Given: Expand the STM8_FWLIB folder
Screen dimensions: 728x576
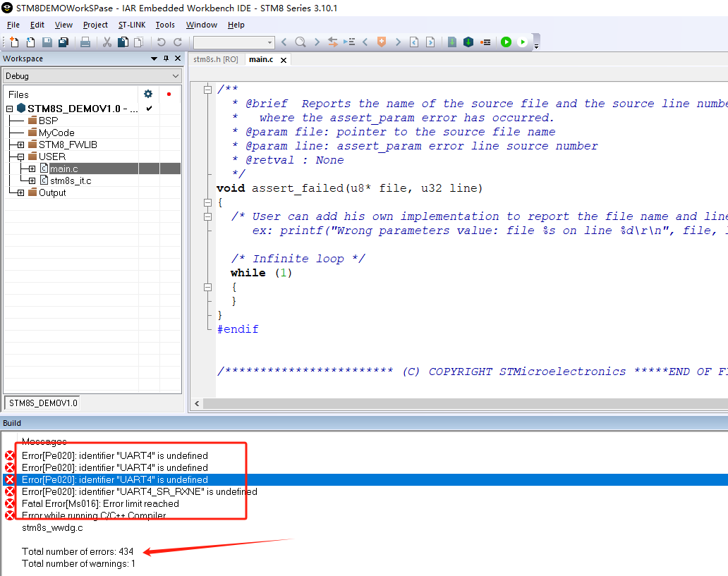Looking at the screenshot, I should point(21,145).
